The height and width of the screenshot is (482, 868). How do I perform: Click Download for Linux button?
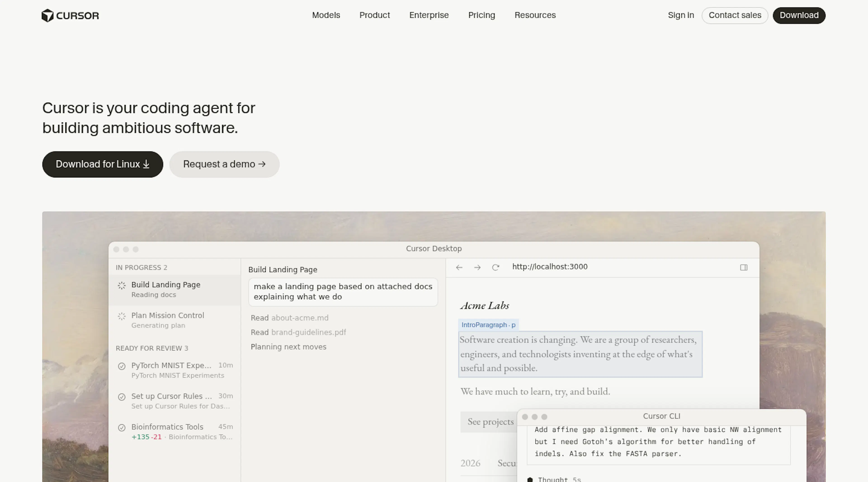pyautogui.click(x=102, y=164)
